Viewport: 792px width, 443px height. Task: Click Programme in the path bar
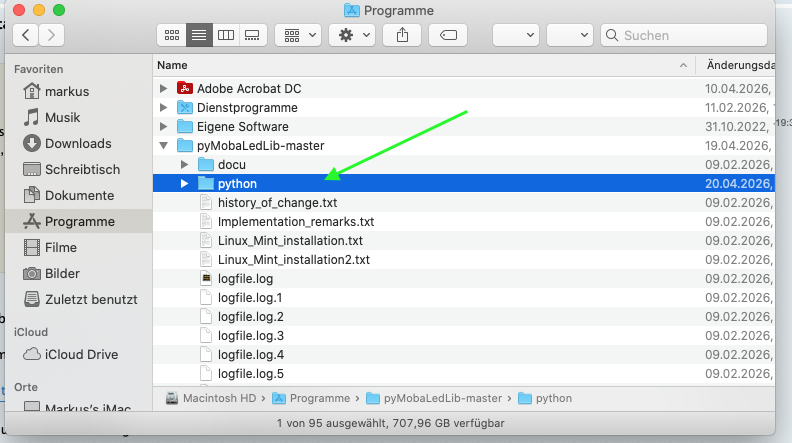coord(320,398)
